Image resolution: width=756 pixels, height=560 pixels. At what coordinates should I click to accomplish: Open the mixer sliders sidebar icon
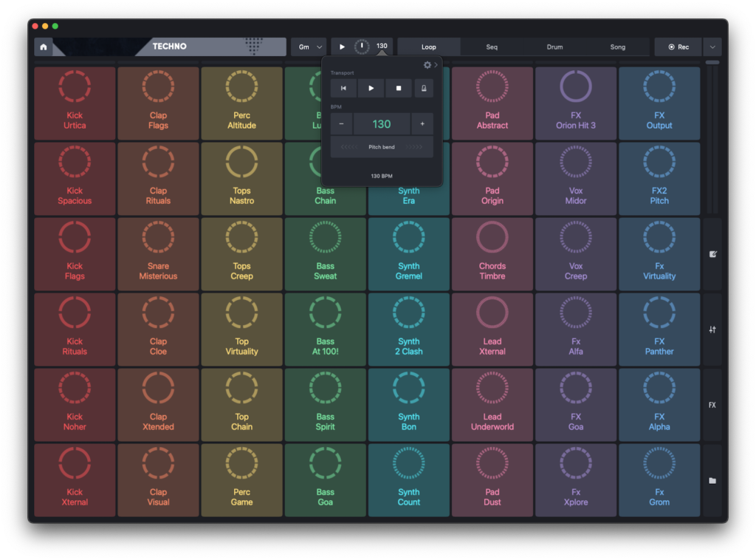[712, 329]
